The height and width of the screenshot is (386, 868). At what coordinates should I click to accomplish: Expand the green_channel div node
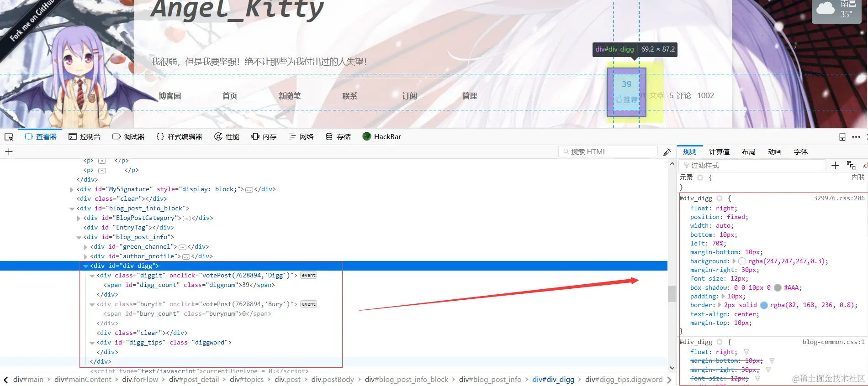tap(85, 247)
